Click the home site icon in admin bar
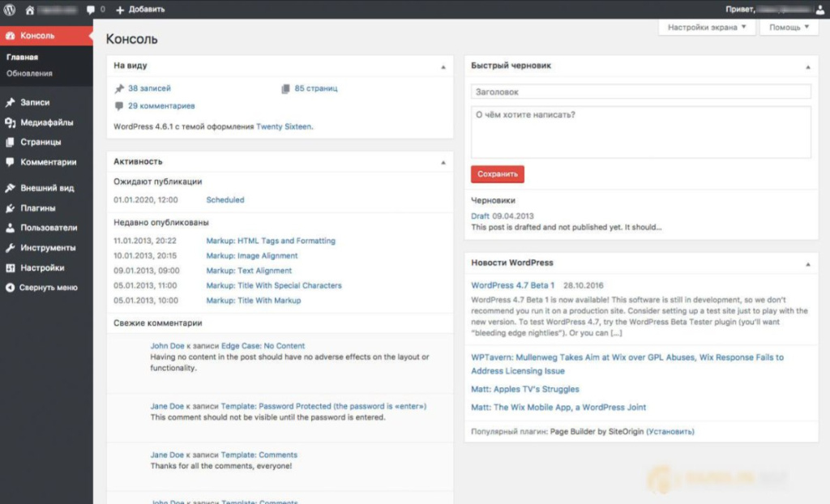 pyautogui.click(x=30, y=10)
